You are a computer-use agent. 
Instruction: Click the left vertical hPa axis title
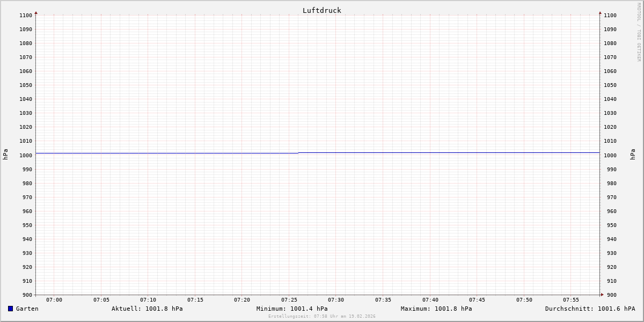coord(5,155)
